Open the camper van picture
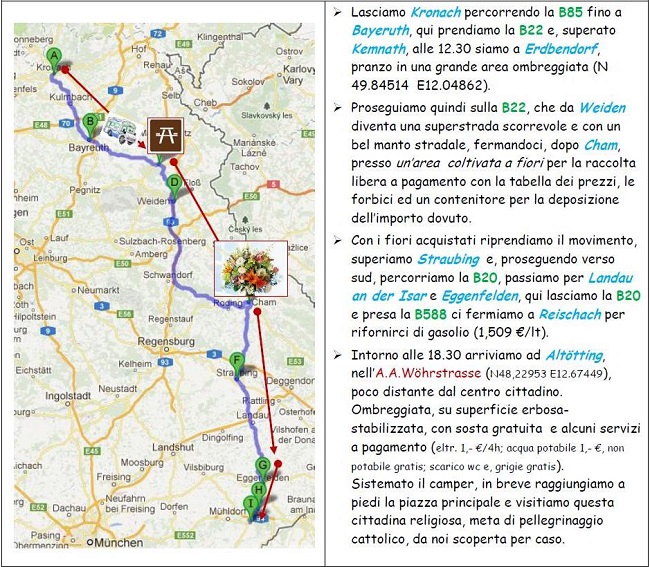This screenshot has width=650, height=567. click(120, 130)
